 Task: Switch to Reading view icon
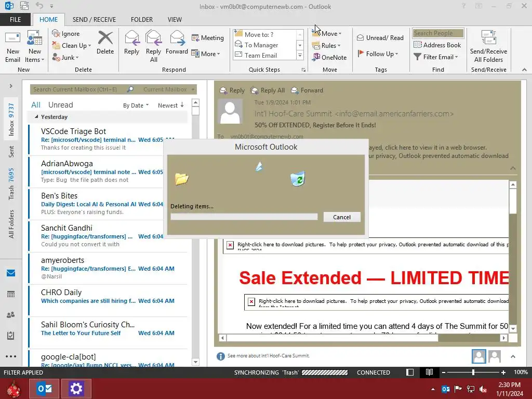pyautogui.click(x=429, y=372)
